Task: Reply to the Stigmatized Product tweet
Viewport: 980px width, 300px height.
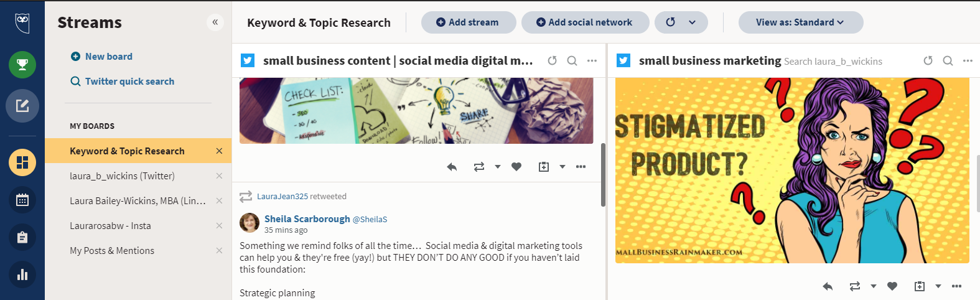Action: 828,286
